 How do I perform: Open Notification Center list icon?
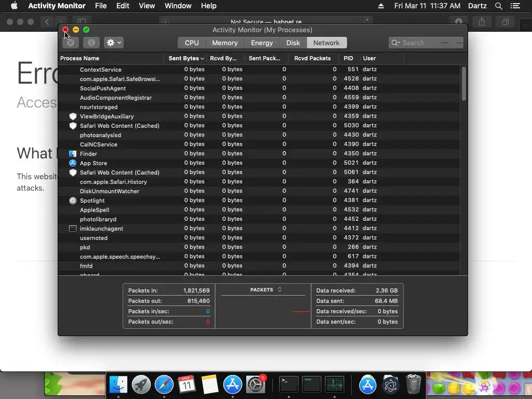coord(515,6)
